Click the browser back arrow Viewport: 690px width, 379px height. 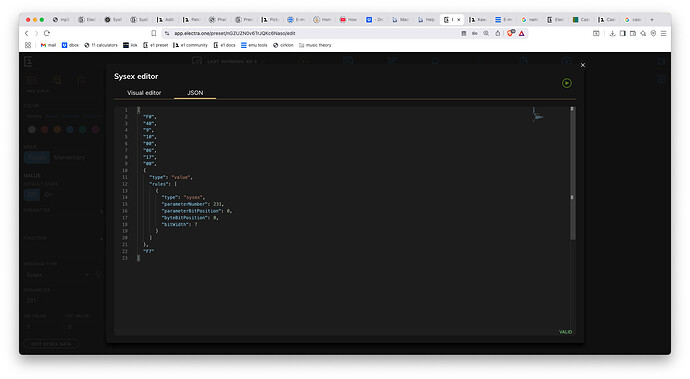pyautogui.click(x=26, y=33)
